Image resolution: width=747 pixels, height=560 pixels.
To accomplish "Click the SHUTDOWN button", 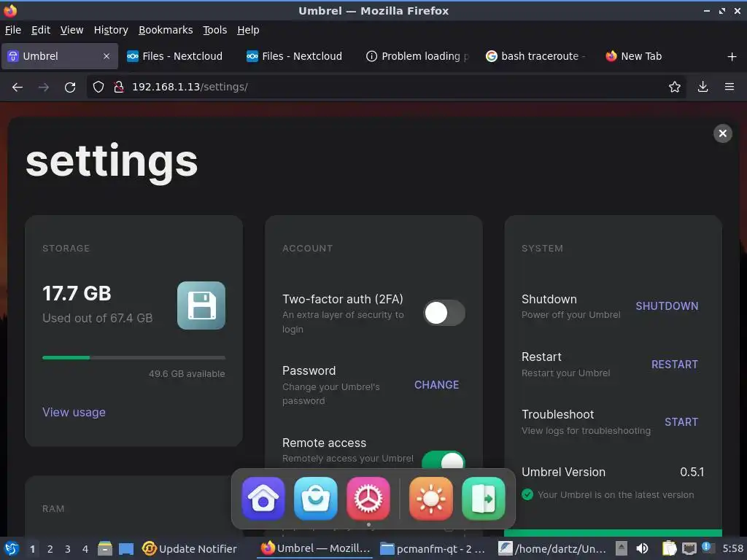I will pos(667,306).
